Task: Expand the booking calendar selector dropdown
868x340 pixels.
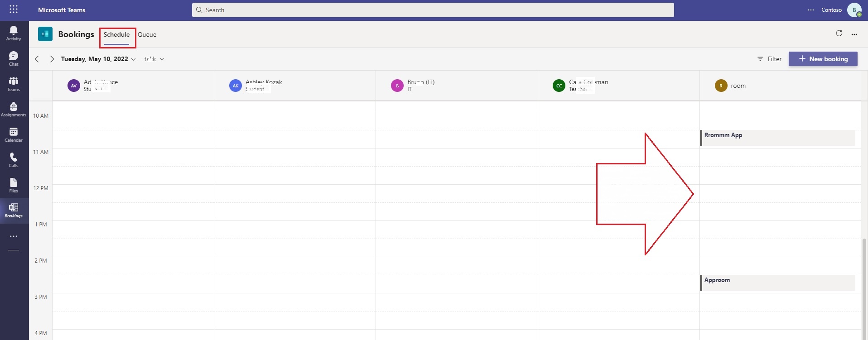Action: click(x=154, y=59)
